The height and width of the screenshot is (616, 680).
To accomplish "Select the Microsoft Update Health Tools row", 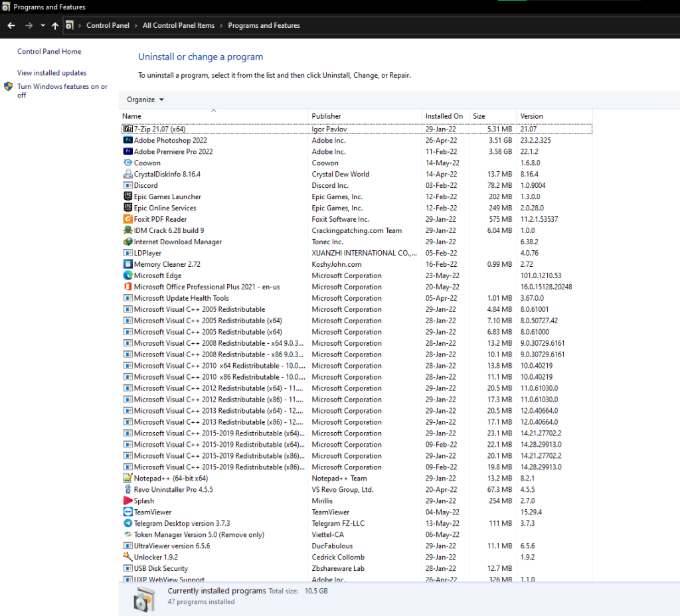I will (357, 298).
